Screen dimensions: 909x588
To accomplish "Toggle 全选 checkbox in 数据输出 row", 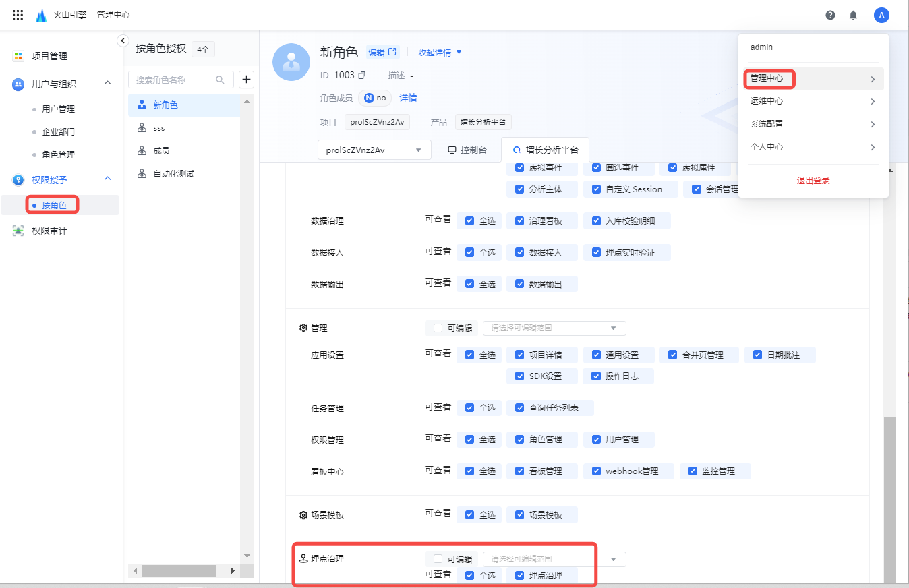I will [x=470, y=284].
